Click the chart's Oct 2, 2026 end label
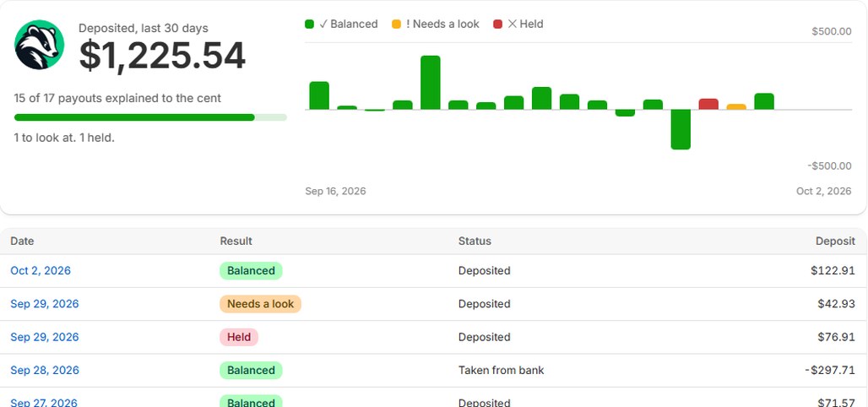Screen dimensions: 868x407 pos(824,191)
